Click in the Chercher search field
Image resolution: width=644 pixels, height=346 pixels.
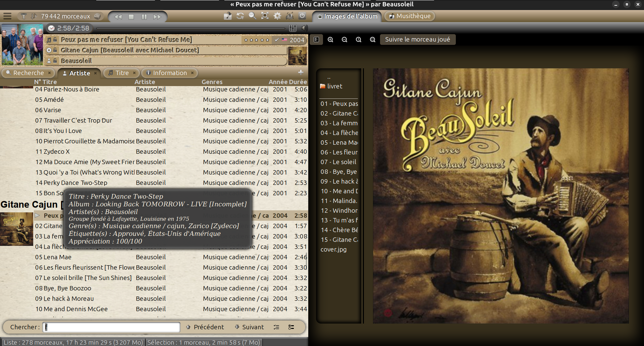point(111,327)
